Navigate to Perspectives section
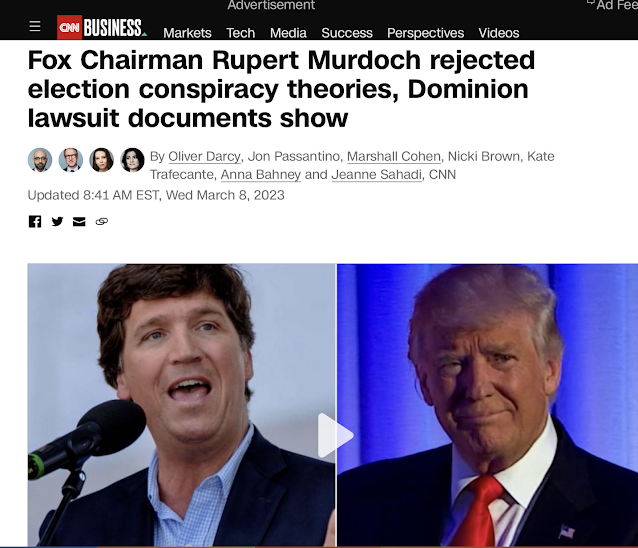Viewport: 638px width, 548px height. (425, 33)
